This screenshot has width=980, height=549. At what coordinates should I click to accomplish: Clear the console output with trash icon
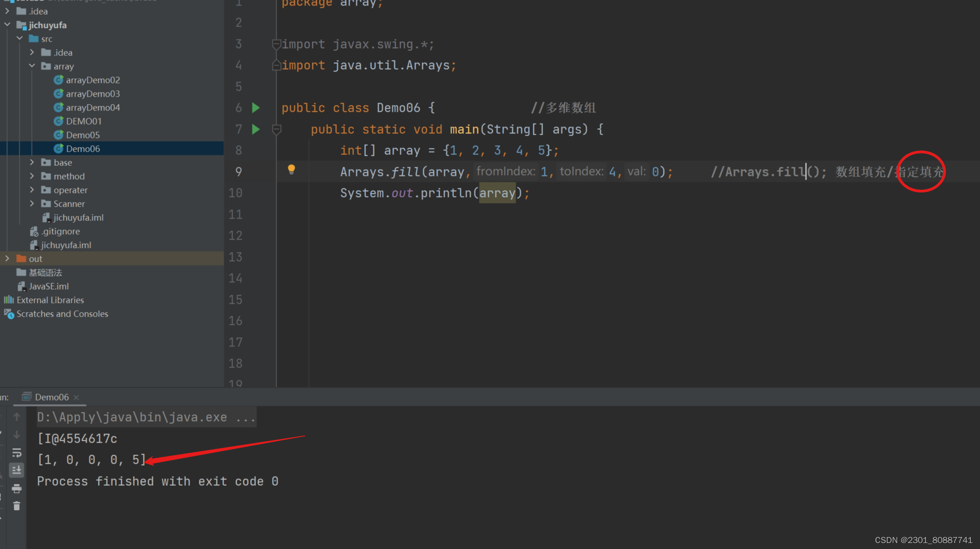click(16, 505)
